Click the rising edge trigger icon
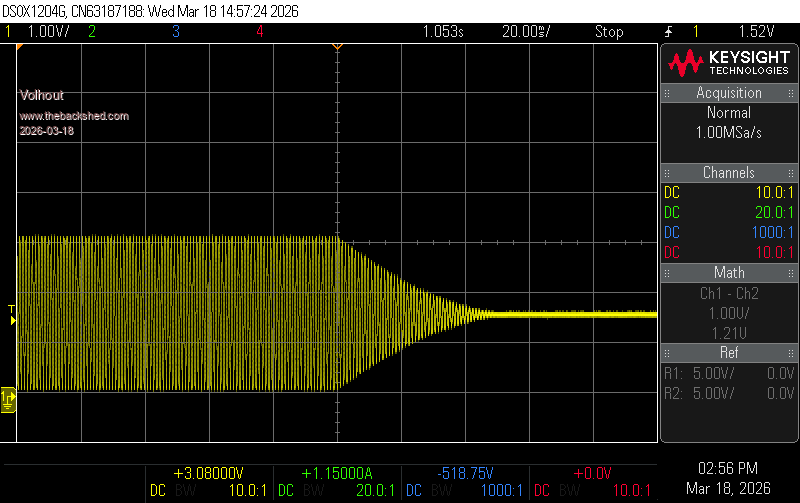 pos(667,32)
